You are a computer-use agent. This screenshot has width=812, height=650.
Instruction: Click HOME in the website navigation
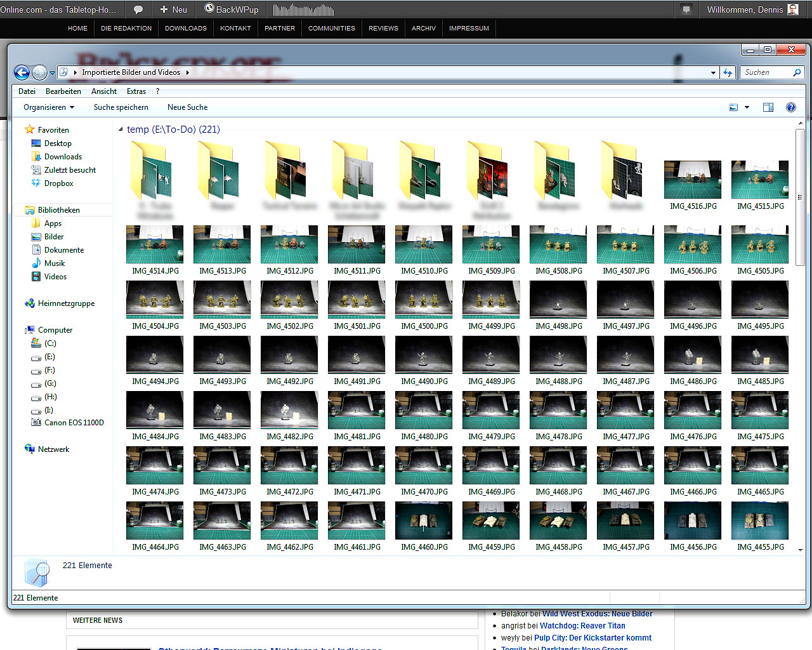point(77,29)
